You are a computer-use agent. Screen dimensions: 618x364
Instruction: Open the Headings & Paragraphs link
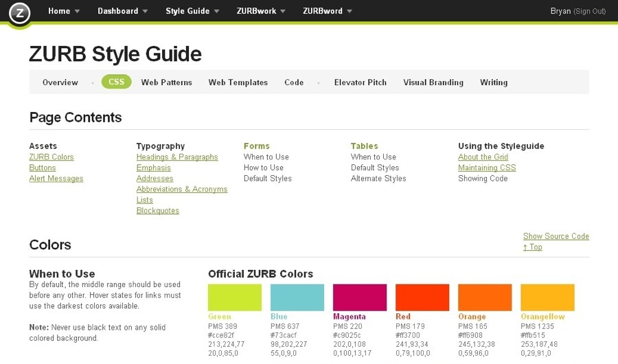tap(177, 157)
